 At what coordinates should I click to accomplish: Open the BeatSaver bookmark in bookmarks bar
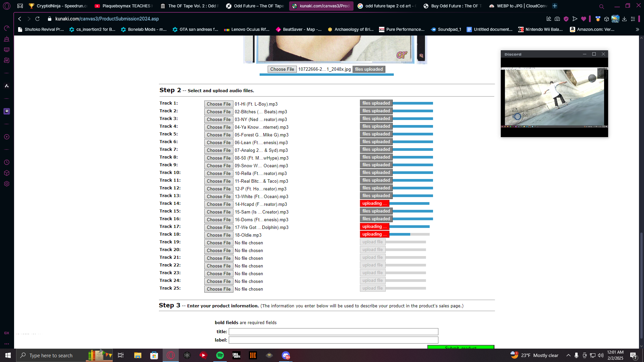pos(299,29)
